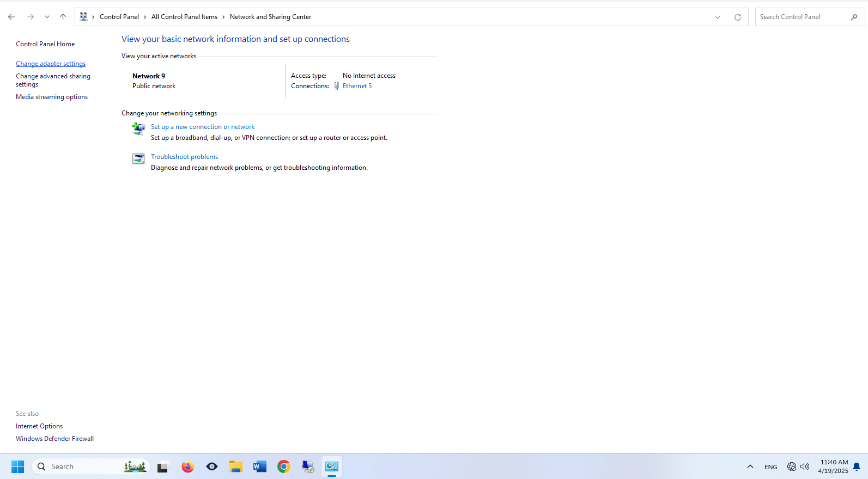Open the volume control in system tray

pos(805,466)
